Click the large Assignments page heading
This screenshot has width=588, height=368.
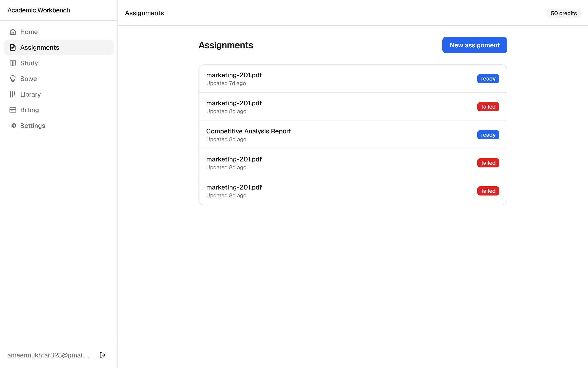coord(226,45)
